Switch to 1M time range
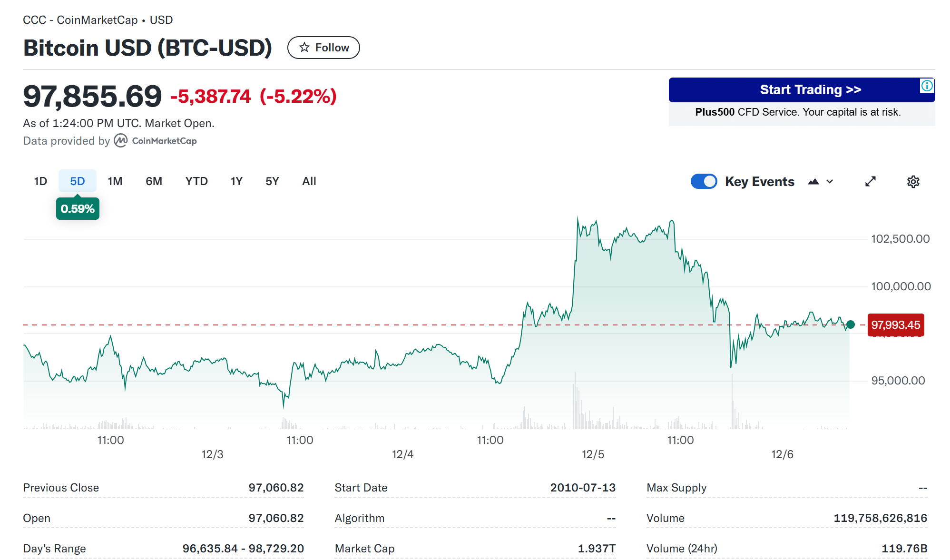Screen dimensions: 950x560 tap(115, 181)
